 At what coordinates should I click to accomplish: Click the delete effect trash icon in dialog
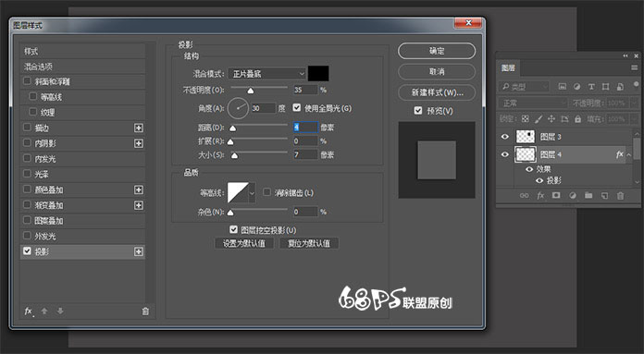click(145, 311)
